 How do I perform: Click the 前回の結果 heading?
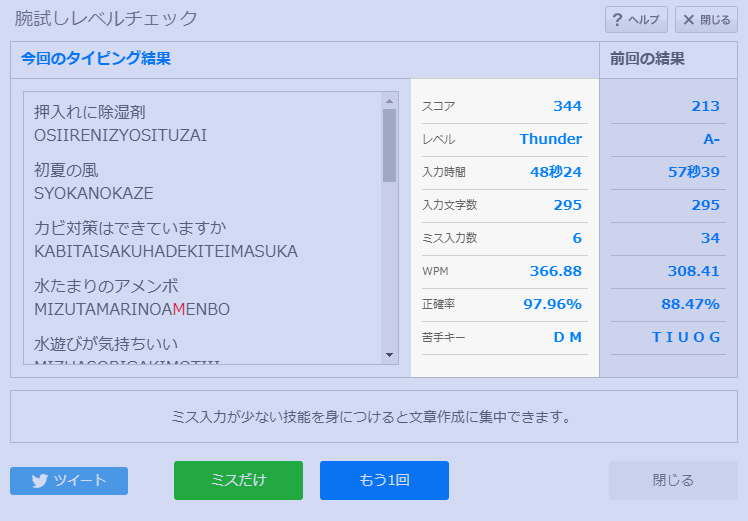647,59
